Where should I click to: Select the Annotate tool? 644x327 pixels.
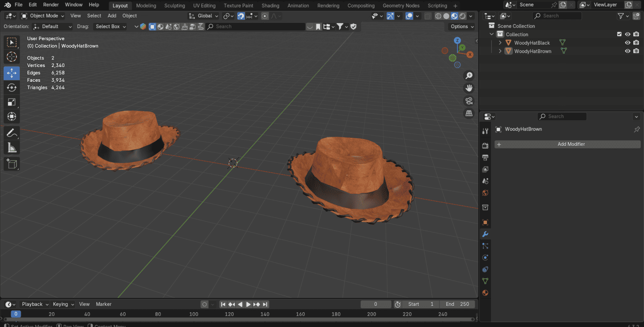pyautogui.click(x=12, y=133)
